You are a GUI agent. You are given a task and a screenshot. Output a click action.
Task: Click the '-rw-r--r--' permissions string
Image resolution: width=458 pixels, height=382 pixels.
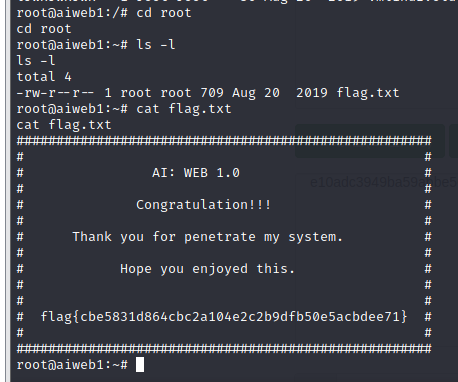(x=55, y=93)
